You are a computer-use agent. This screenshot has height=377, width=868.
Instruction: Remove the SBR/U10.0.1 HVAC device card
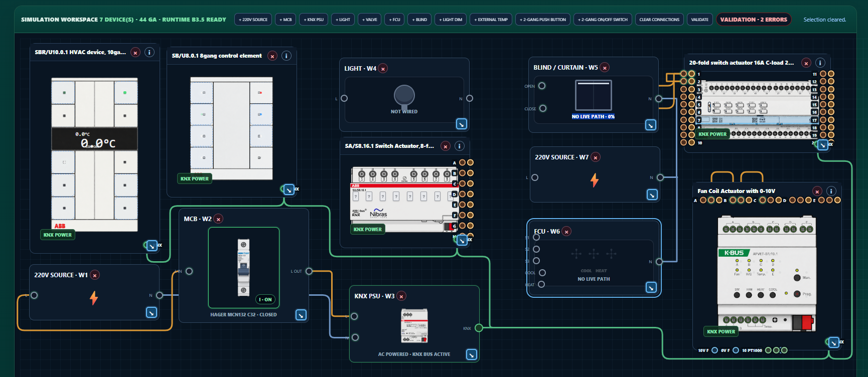click(x=135, y=52)
